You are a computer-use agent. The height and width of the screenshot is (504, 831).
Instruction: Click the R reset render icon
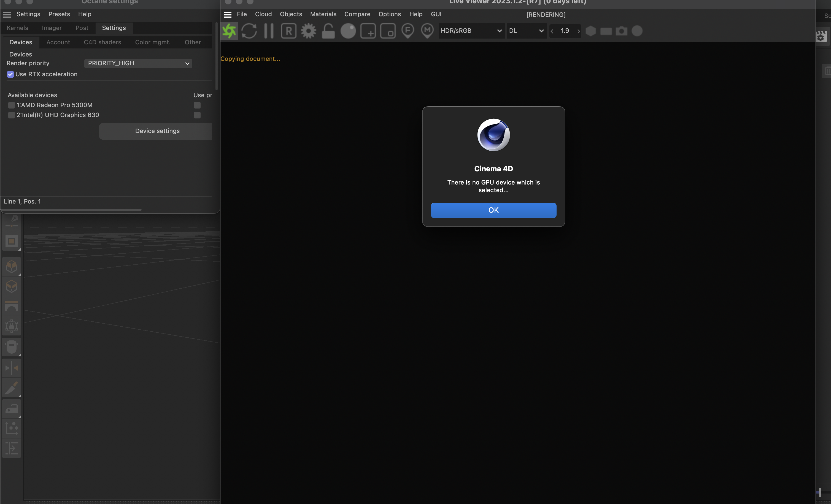coord(289,31)
